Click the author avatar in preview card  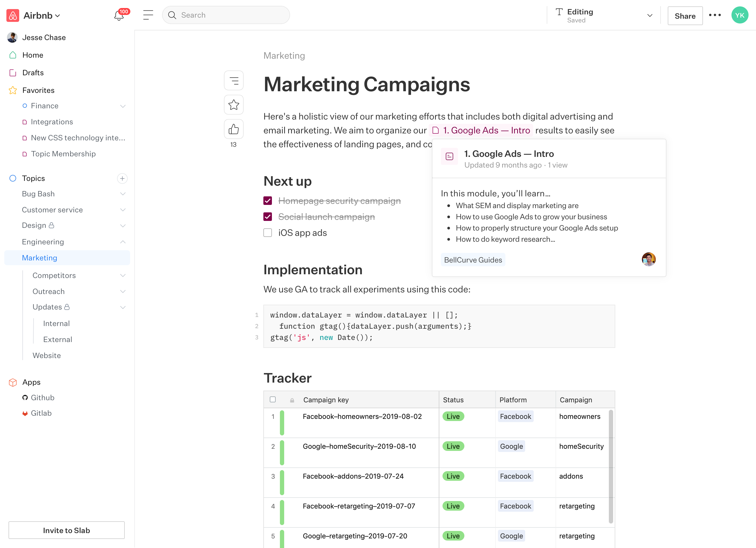[x=648, y=260]
